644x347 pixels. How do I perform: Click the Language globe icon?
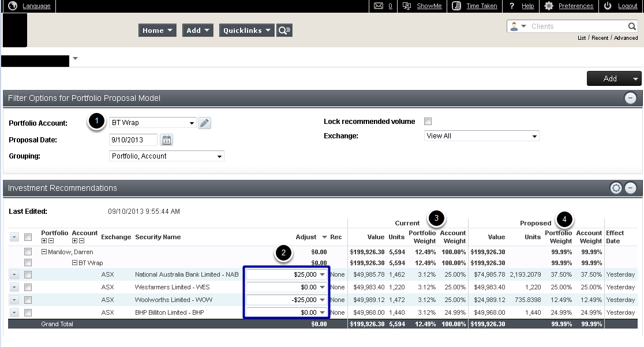(x=13, y=6)
